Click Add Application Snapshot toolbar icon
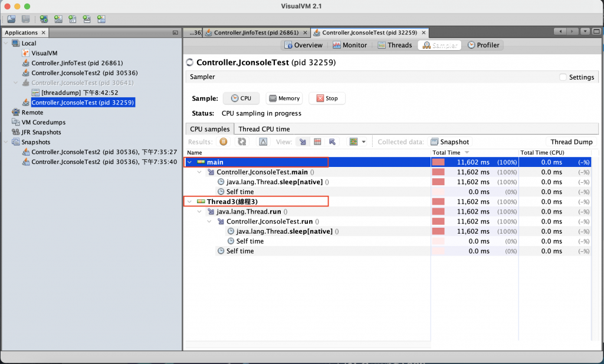604x364 pixels. [101, 19]
